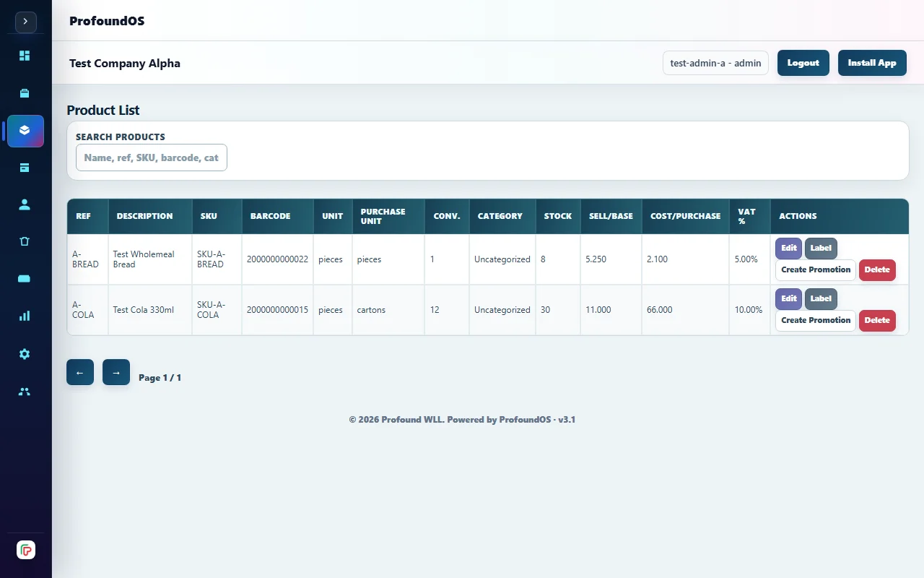Viewport: 924px width, 578px height.
Task: Click the 5.00% VAT cell
Action: click(749, 259)
